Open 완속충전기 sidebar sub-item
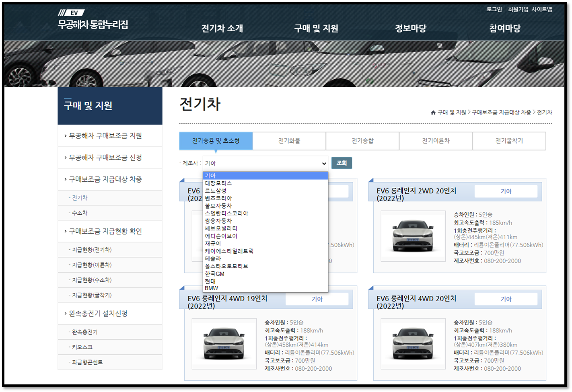This screenshot has height=392, width=572. (x=110, y=332)
